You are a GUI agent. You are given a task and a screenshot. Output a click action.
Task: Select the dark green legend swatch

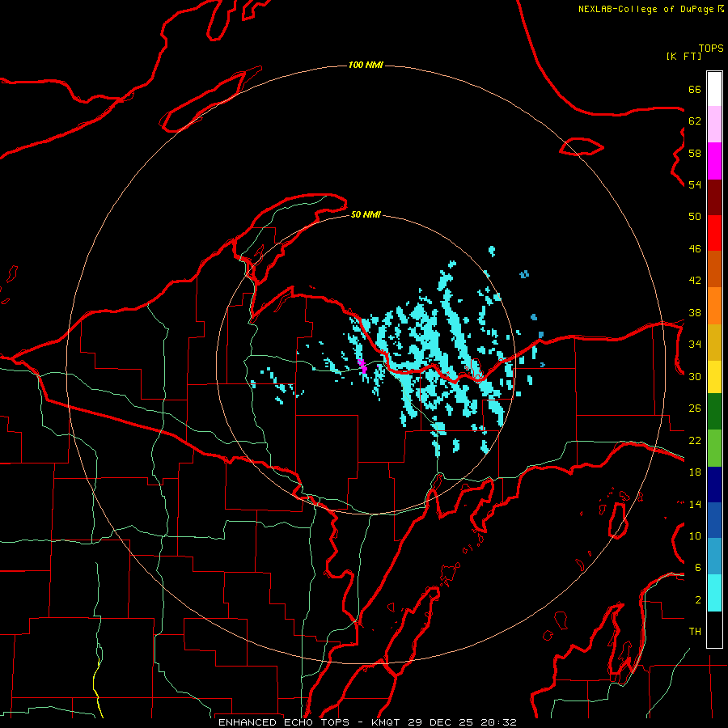pyautogui.click(x=714, y=412)
